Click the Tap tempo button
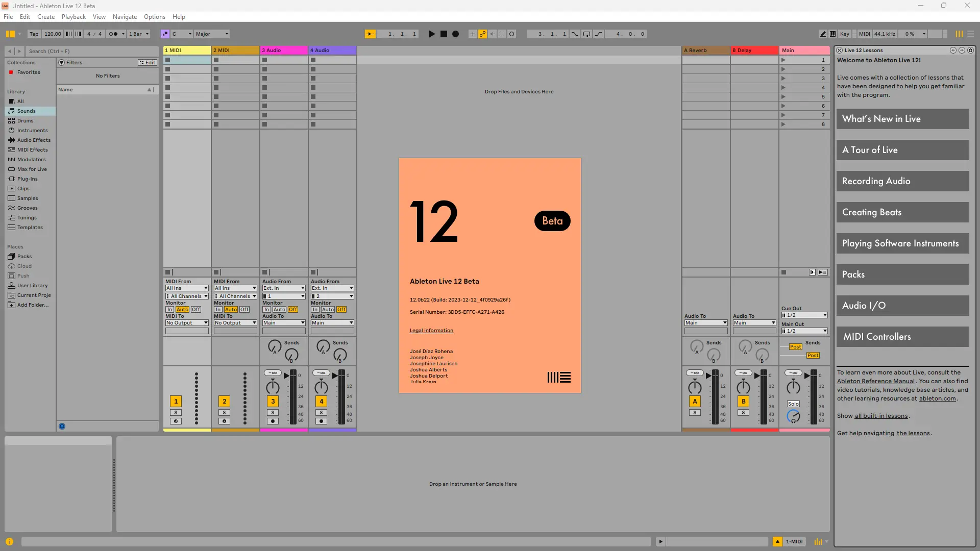The image size is (980, 551). [34, 34]
